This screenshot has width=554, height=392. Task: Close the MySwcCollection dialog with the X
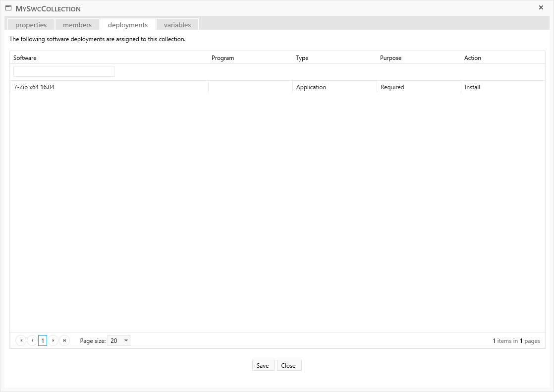[x=541, y=8]
